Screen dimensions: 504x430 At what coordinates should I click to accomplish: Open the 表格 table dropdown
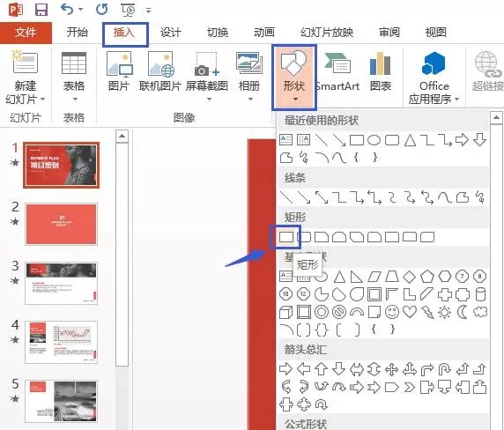[74, 77]
